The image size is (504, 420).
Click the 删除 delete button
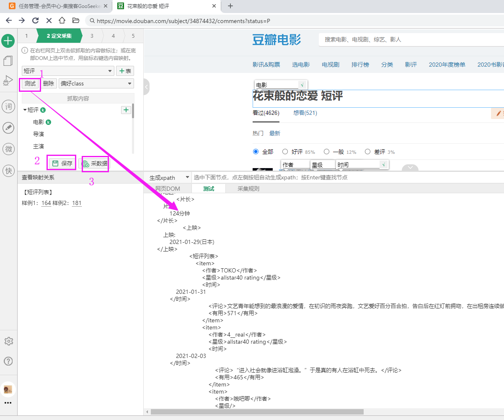click(49, 83)
